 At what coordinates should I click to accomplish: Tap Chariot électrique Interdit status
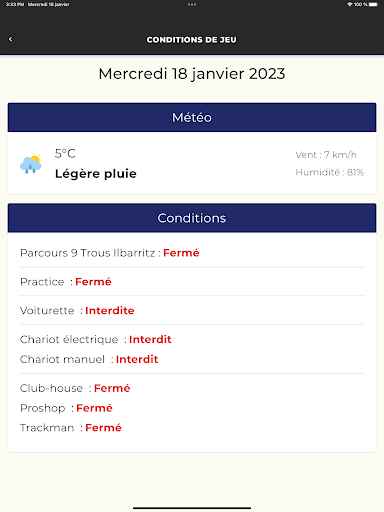pyautogui.click(x=150, y=339)
